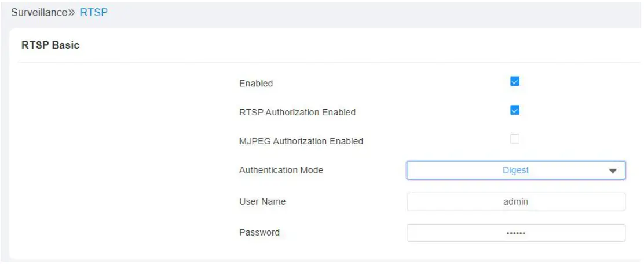Click the Digest text in the combo box
The width and height of the screenshot is (644, 264).
(x=515, y=171)
